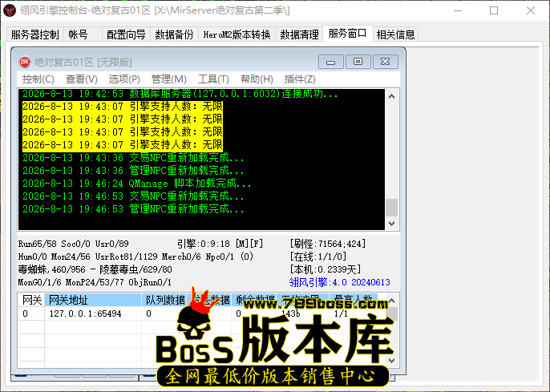Viewport: 550px width, 392px height.
Task: Open the 管理(M) menu
Action: [168, 79]
